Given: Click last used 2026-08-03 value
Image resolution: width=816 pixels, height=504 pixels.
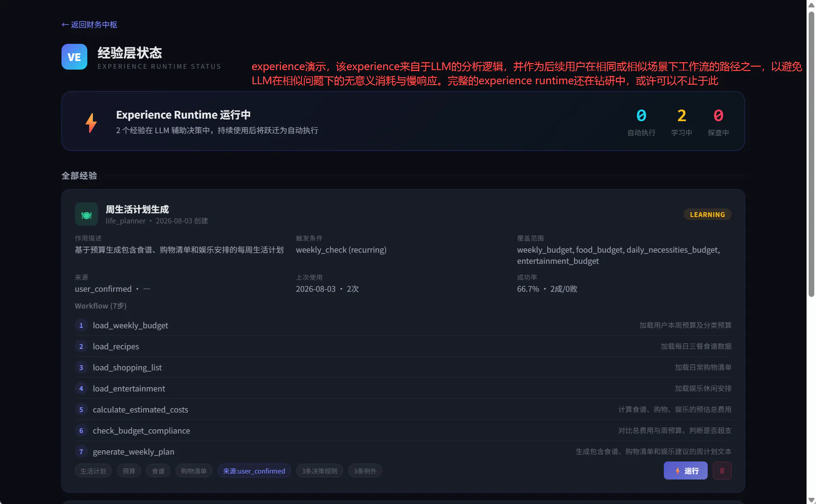Looking at the screenshot, I should coord(316,289).
